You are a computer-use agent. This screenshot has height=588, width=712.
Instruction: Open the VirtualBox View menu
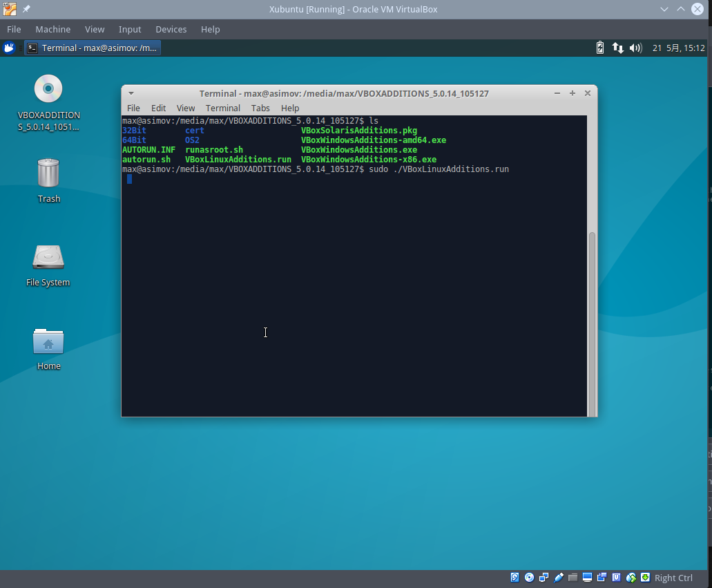click(x=95, y=29)
